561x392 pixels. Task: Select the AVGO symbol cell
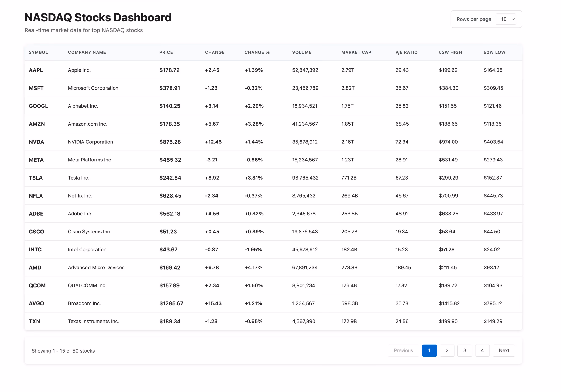point(37,303)
